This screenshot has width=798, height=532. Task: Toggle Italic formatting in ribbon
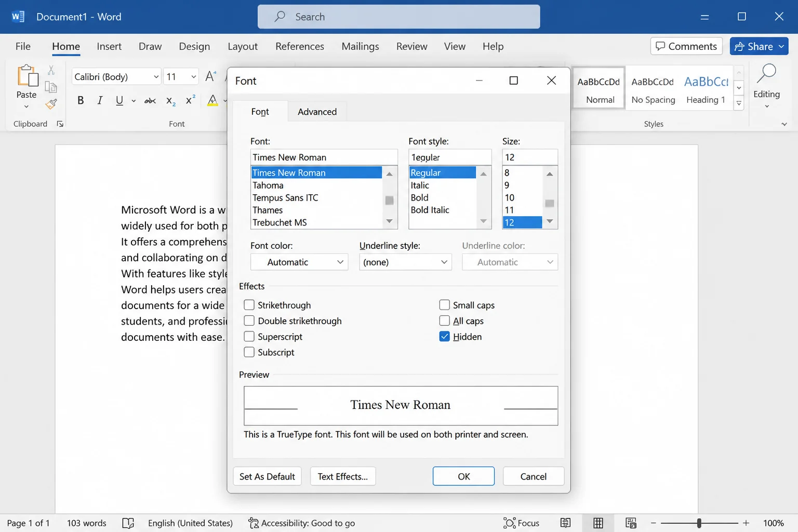[x=100, y=101]
